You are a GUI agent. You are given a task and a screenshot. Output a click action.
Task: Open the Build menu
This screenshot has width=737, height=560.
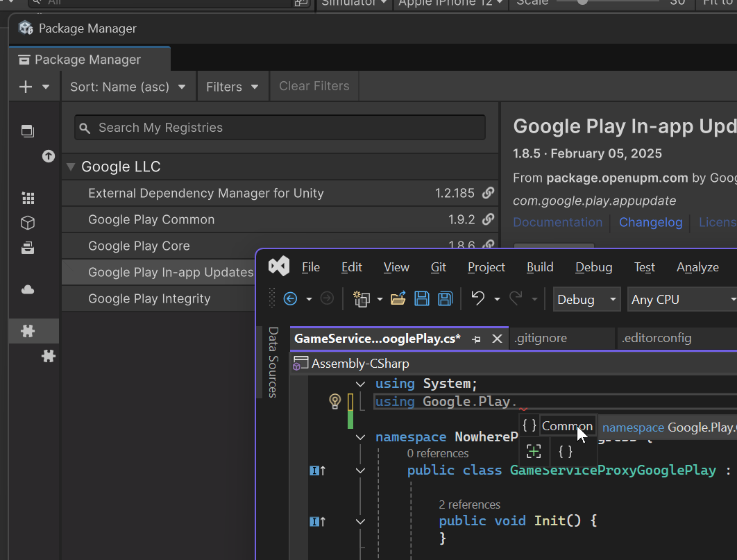[539, 267]
